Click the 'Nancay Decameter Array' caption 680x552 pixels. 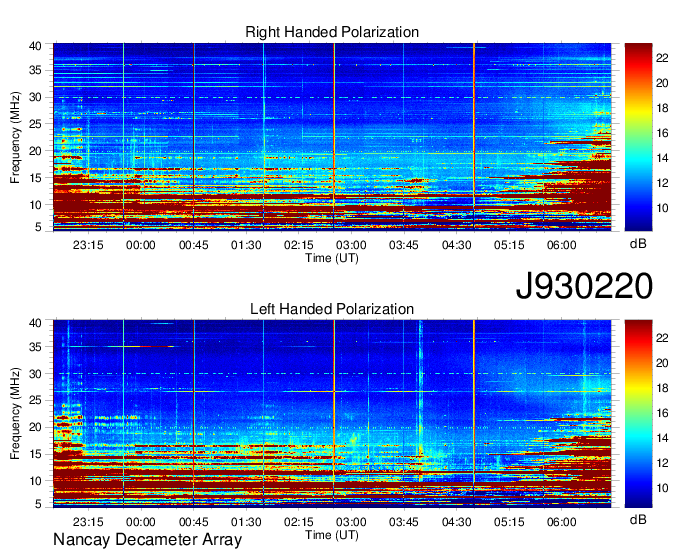pos(147,540)
